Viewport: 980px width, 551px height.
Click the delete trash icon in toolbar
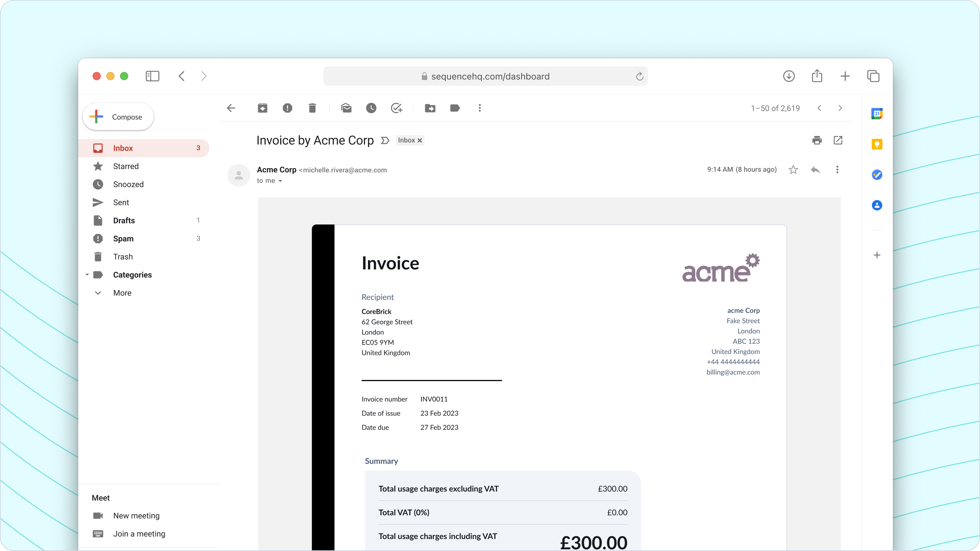point(312,108)
